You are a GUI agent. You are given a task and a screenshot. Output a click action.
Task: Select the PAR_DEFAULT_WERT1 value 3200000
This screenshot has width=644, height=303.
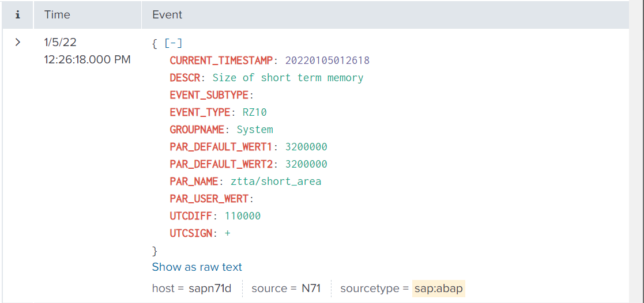click(306, 147)
